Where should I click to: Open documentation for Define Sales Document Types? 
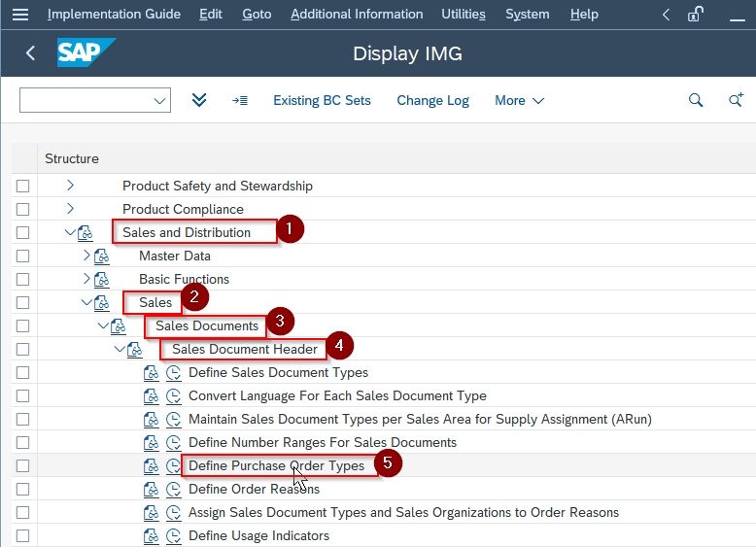pyautogui.click(x=151, y=372)
